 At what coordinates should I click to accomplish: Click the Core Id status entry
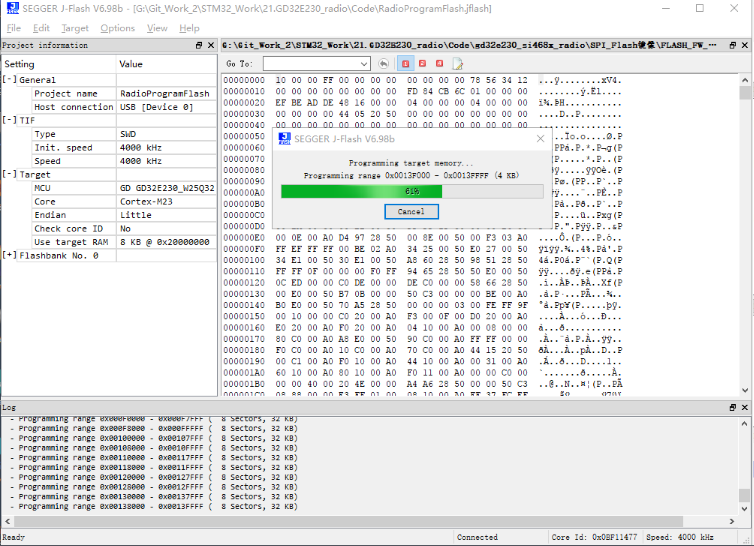point(594,537)
